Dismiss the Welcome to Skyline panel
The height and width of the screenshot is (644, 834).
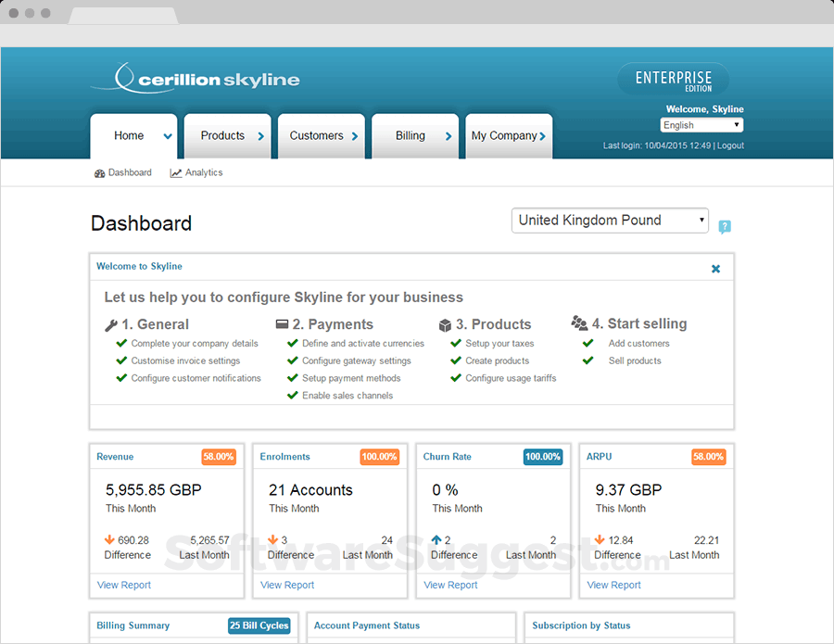pos(715,269)
